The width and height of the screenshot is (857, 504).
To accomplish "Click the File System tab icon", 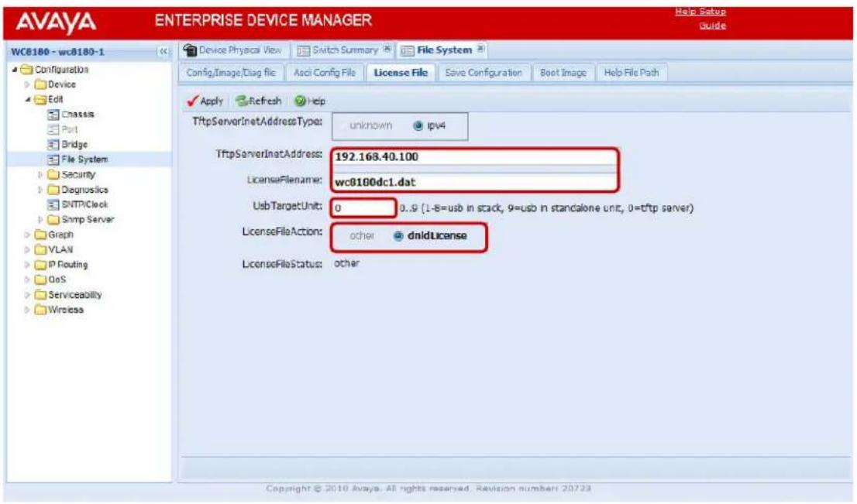I will click(x=407, y=51).
